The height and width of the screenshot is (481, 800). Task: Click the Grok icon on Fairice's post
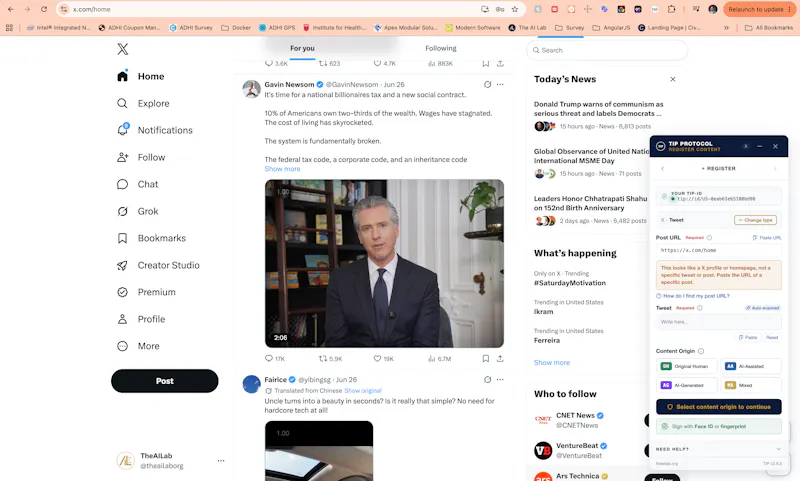click(x=487, y=379)
